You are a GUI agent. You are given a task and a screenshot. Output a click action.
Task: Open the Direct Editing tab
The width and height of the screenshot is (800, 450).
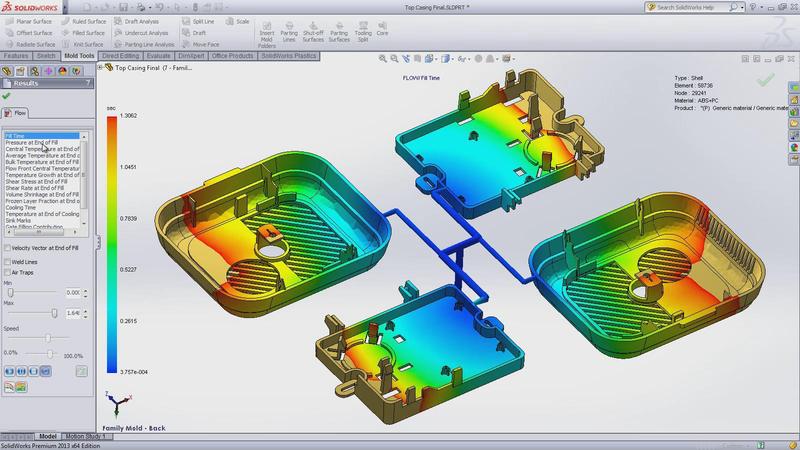coord(120,56)
